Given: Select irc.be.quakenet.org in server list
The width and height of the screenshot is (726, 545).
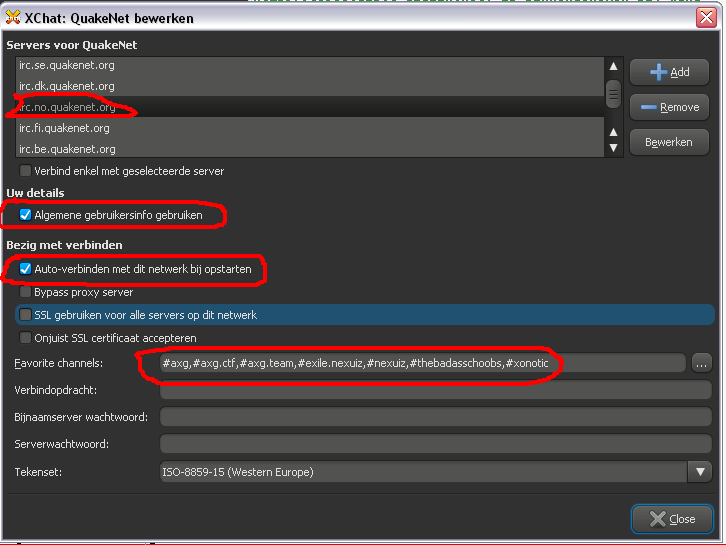Looking at the screenshot, I should (309, 149).
